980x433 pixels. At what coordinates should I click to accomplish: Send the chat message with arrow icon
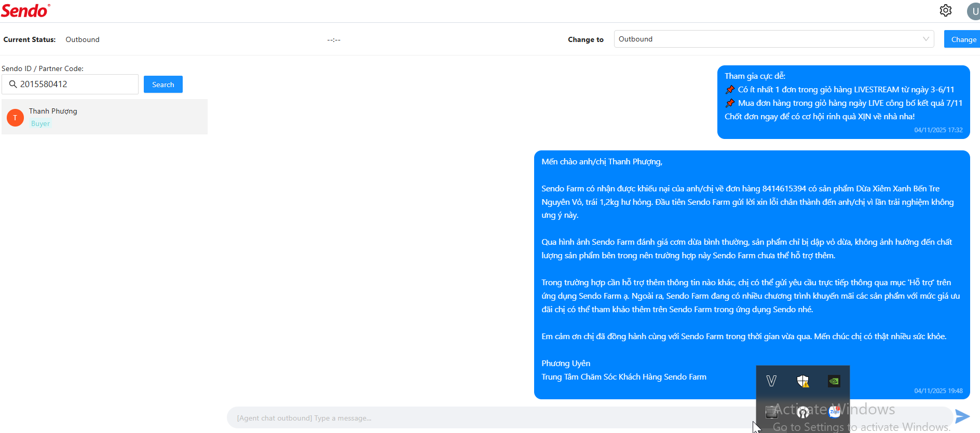click(x=962, y=416)
